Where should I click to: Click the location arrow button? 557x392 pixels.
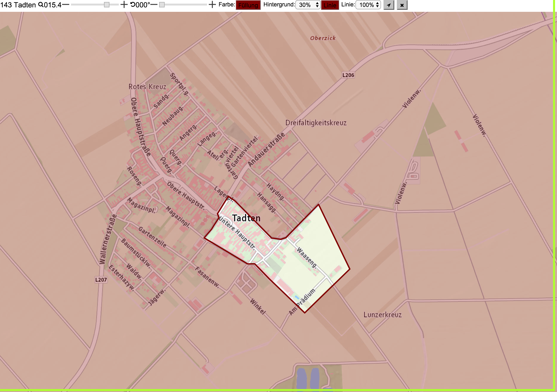coord(389,5)
